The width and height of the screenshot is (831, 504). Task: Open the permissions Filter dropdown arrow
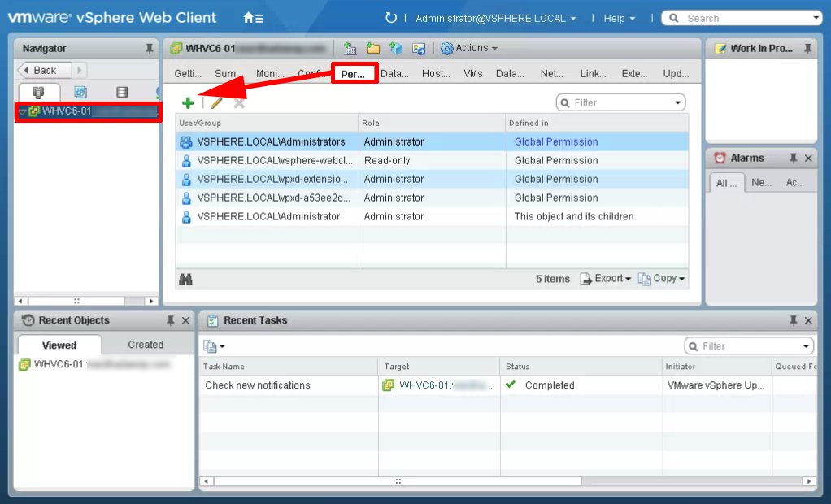point(678,102)
